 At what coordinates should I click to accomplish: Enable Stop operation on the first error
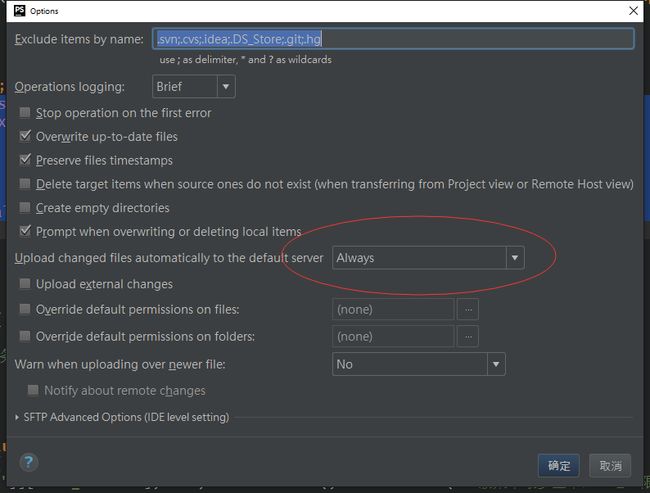point(25,113)
